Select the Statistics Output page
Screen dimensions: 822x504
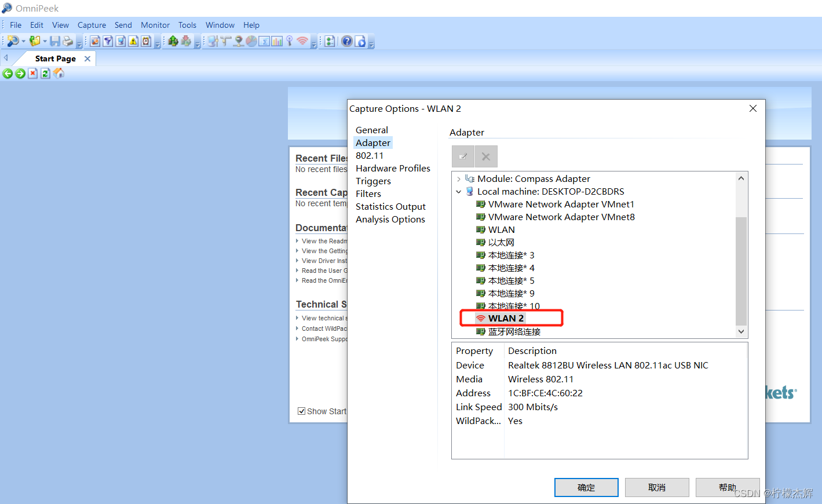[390, 207]
